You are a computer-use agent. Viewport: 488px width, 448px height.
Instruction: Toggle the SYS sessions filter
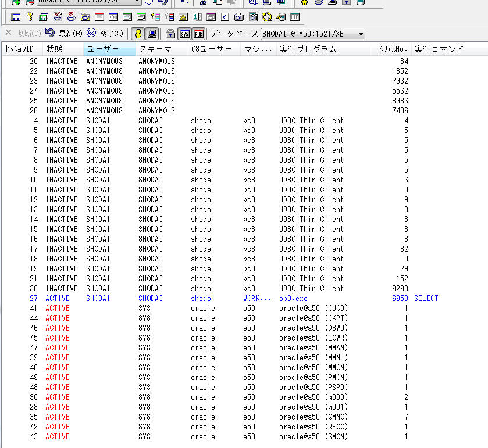click(184, 34)
